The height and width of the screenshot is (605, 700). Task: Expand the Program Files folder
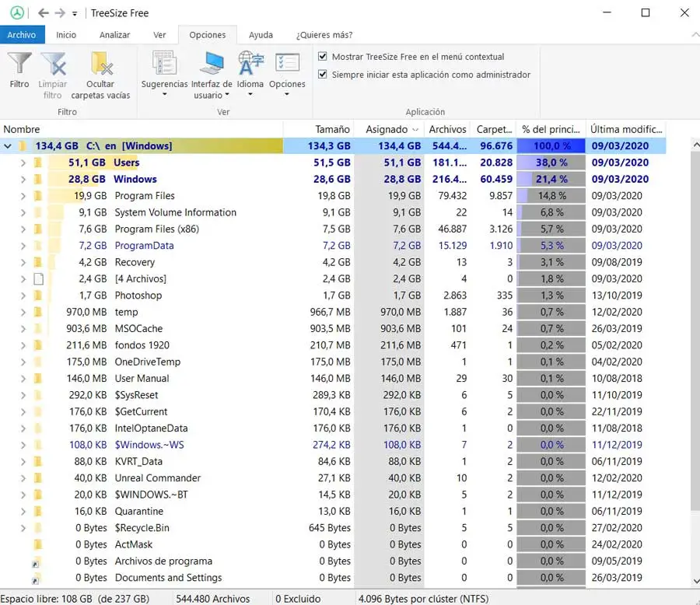coord(23,196)
